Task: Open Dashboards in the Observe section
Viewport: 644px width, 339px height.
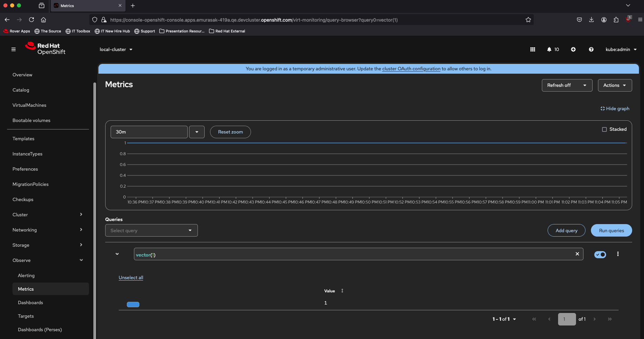Action: tap(30, 302)
